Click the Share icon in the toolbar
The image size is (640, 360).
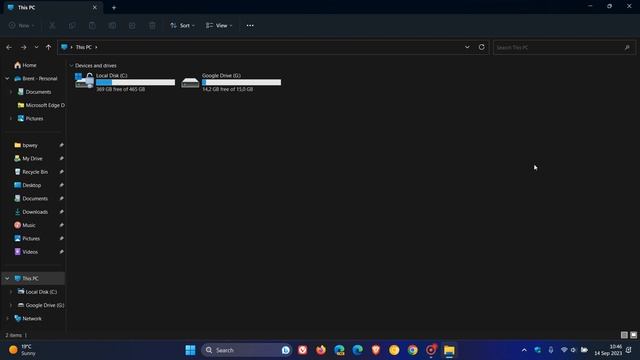click(x=132, y=26)
